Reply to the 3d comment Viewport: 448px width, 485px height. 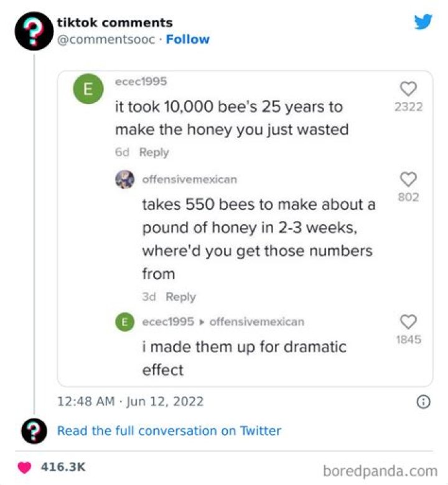click(181, 296)
